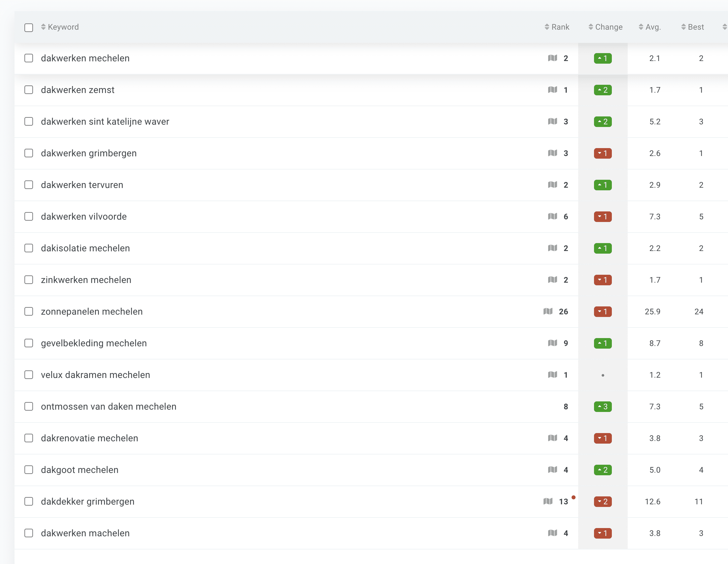
Task: Click the map icon for dakwerken tervuren
Action: [552, 185]
